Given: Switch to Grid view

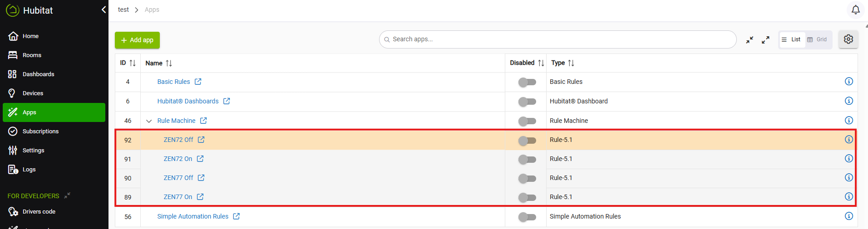Looking at the screenshot, I should point(817,39).
